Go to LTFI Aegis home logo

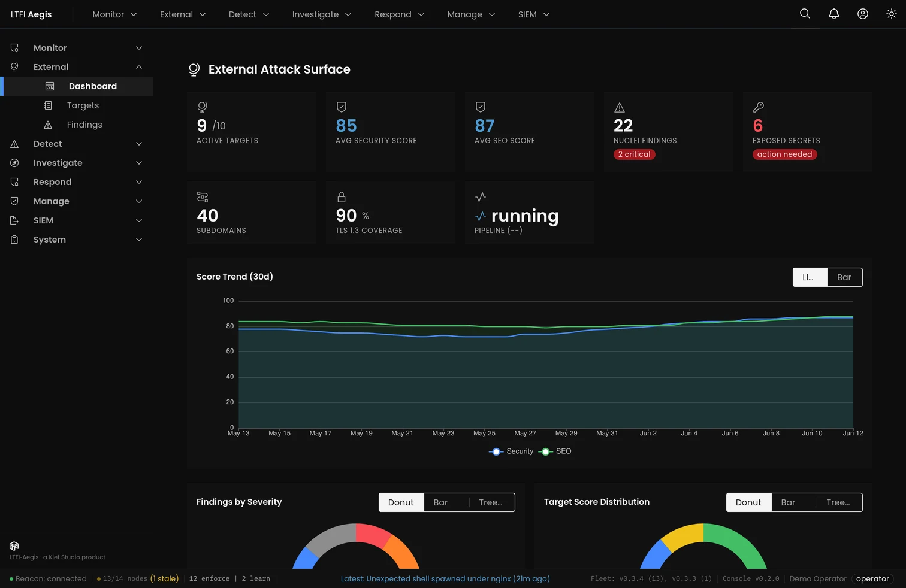pyautogui.click(x=31, y=14)
